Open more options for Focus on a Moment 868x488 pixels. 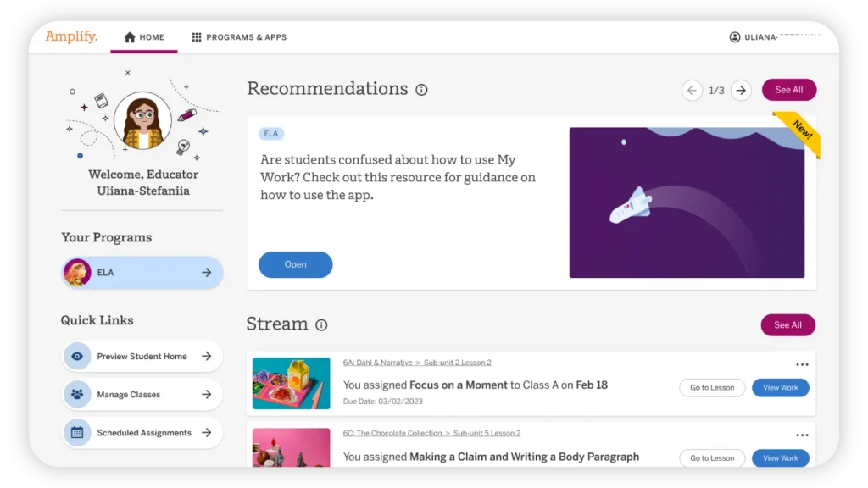pyautogui.click(x=802, y=364)
